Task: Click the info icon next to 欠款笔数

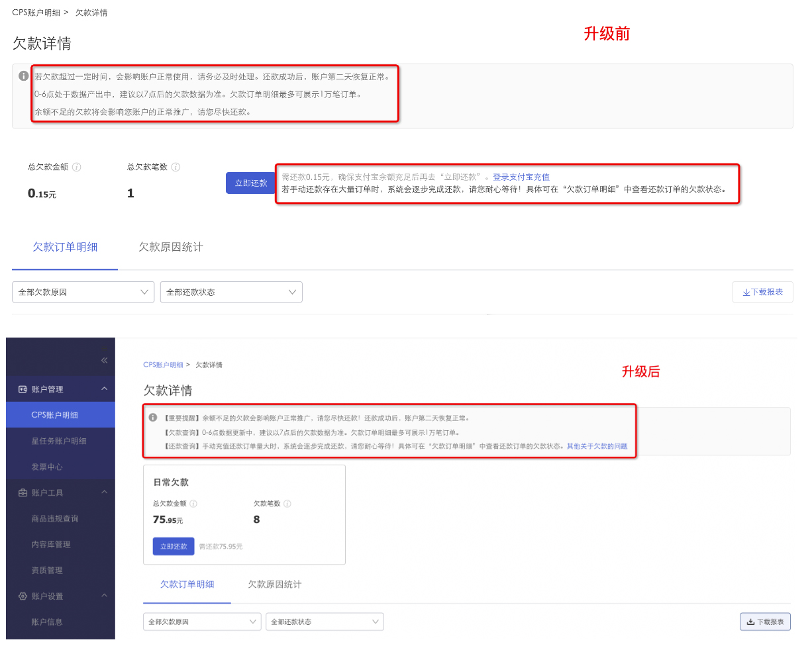Action: click(287, 504)
